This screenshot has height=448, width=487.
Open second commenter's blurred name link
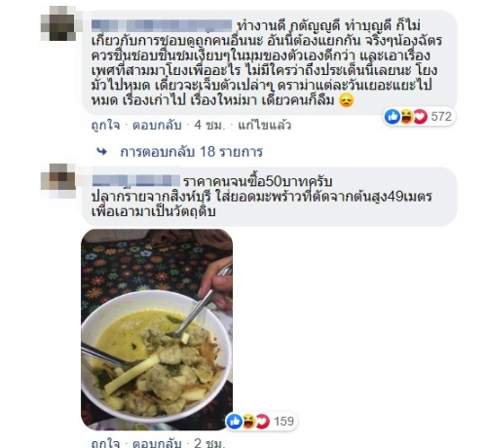point(135,180)
